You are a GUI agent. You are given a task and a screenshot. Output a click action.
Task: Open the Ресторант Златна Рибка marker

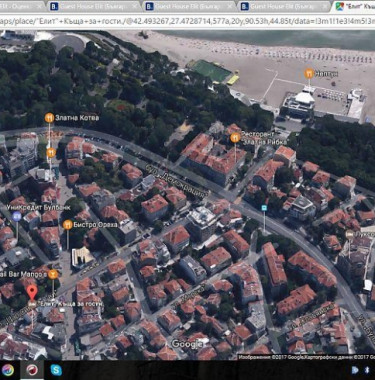tap(235, 137)
